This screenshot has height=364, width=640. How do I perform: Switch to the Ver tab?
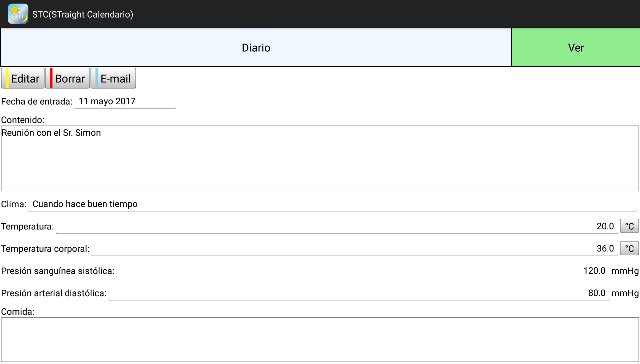coord(576,47)
